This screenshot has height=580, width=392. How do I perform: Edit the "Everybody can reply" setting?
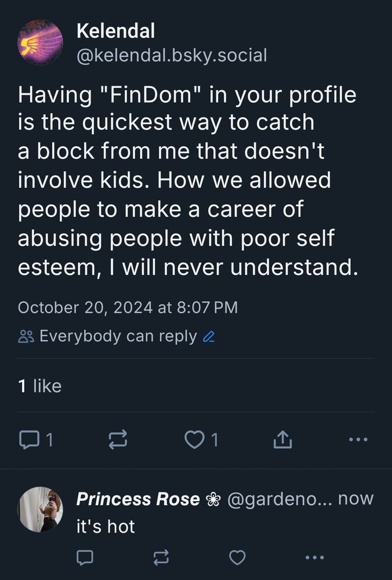(118, 336)
